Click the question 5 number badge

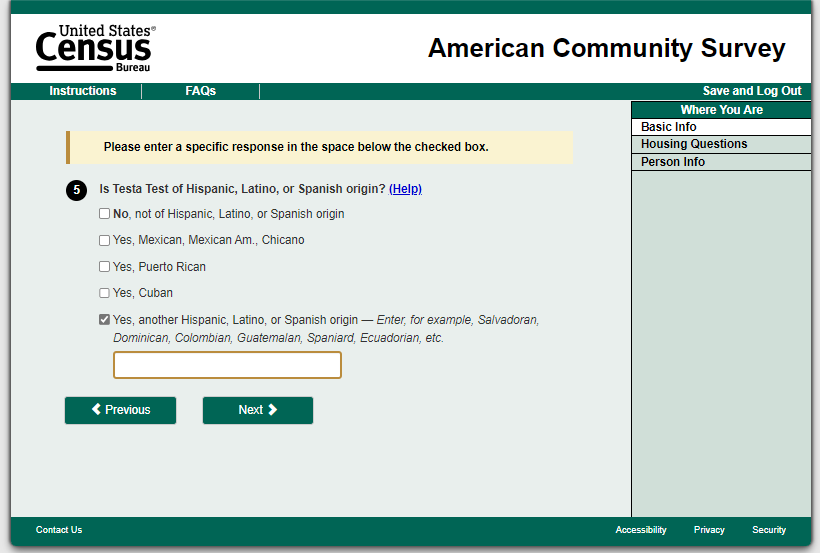[x=76, y=190]
